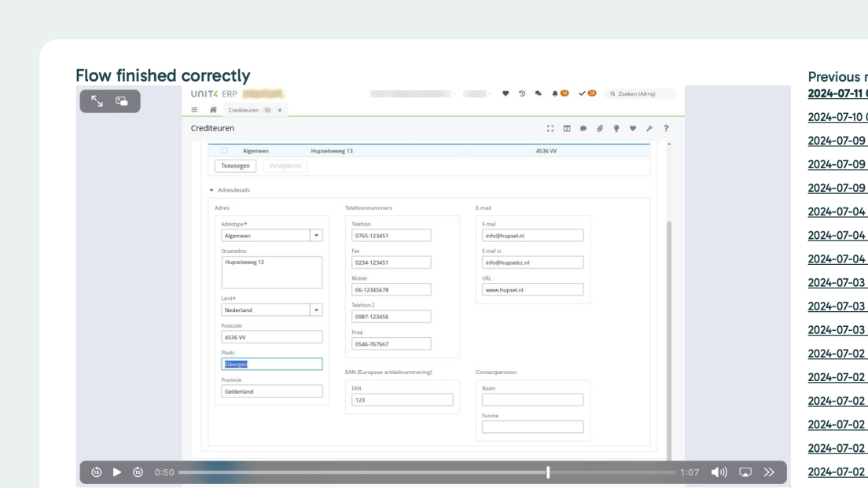
Task: Collapse the Adresdetails section
Action: tap(211, 190)
